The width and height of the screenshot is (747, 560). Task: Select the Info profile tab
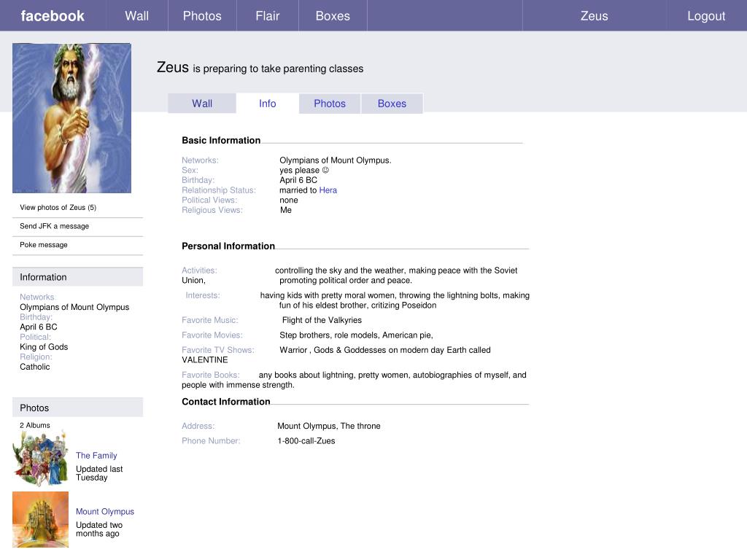coord(267,104)
